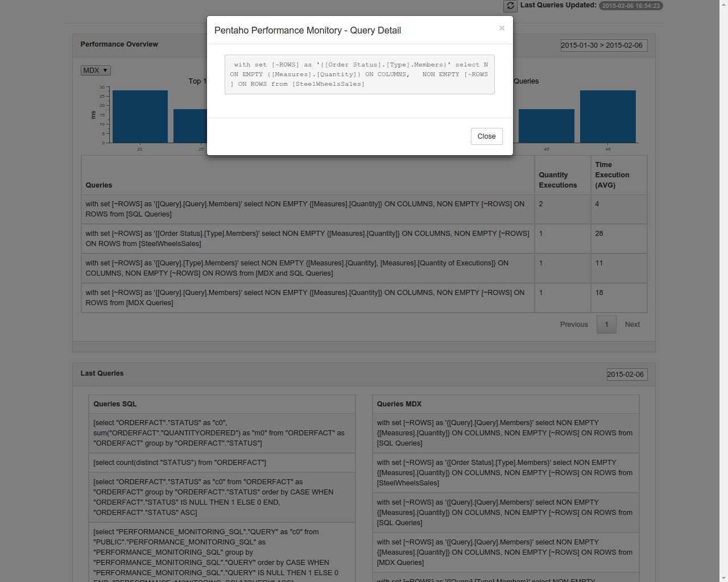
Task: Select the overview row from [SQL Queries]
Action: (364, 209)
